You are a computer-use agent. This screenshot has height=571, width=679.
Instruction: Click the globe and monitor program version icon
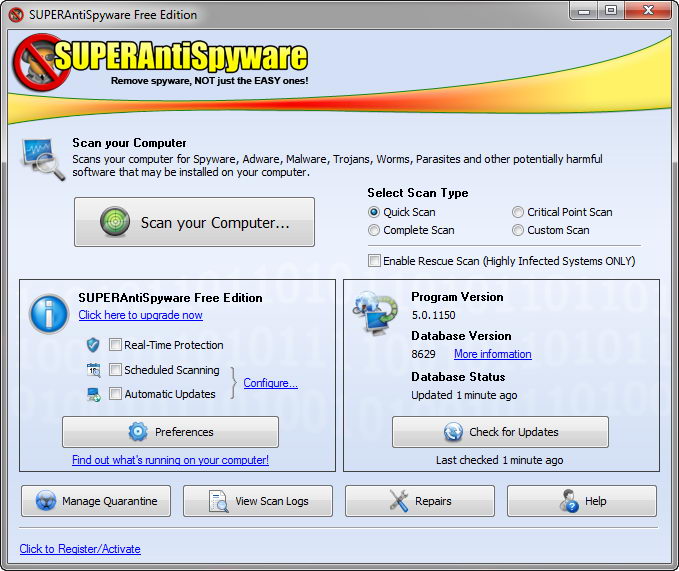click(375, 313)
